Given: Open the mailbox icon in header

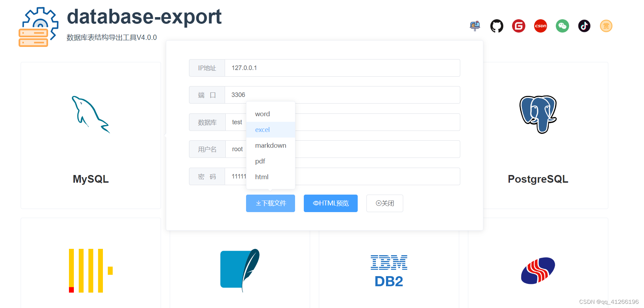Looking at the screenshot, I should point(475,26).
